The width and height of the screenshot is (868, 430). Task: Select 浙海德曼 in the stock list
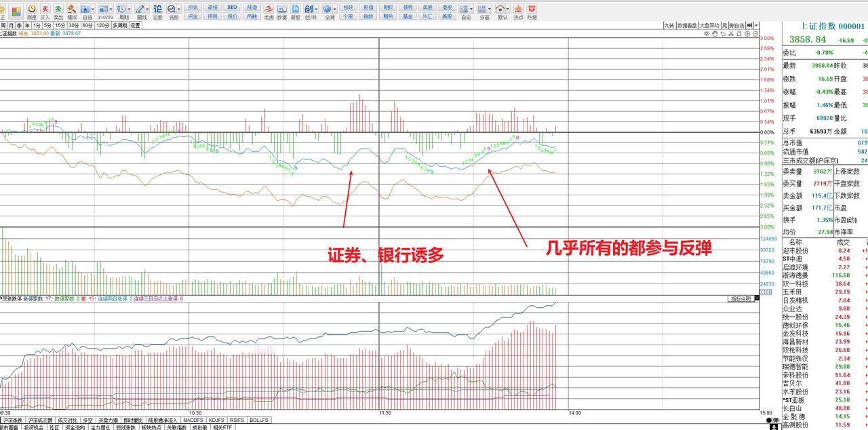[x=795, y=275]
